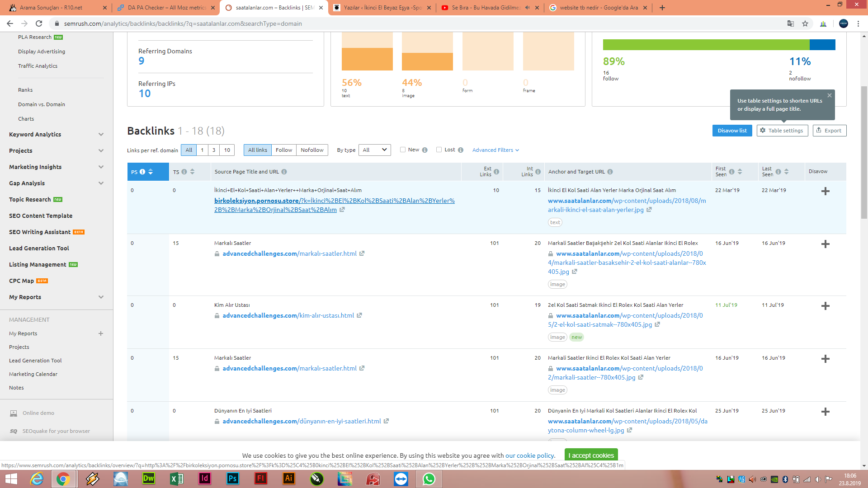Image resolution: width=868 pixels, height=488 pixels.
Task: Click the Windows Start button
Action: [x=10, y=479]
